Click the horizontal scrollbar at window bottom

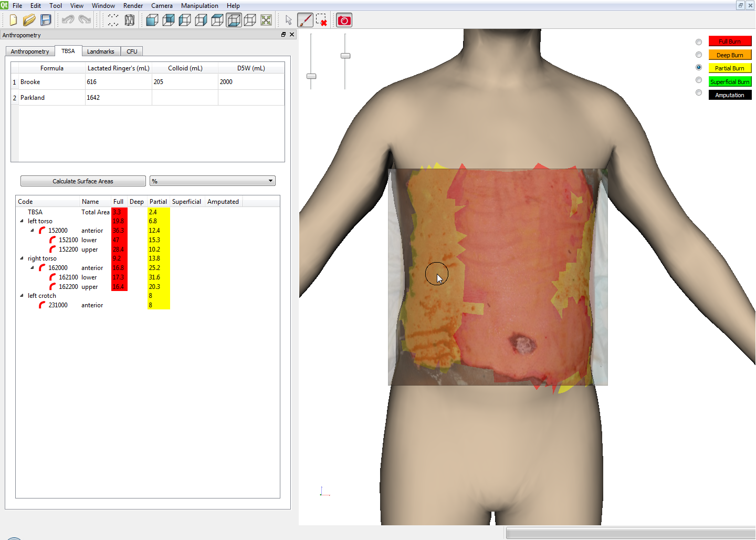[631, 534]
